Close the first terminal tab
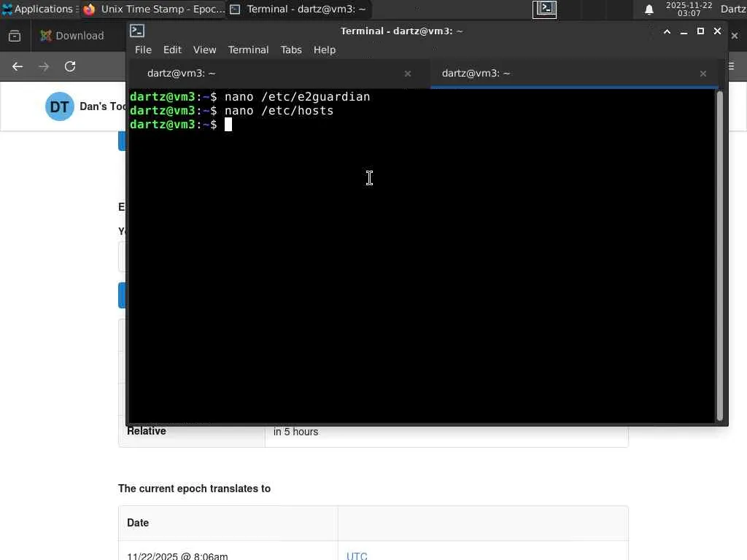 tap(408, 74)
